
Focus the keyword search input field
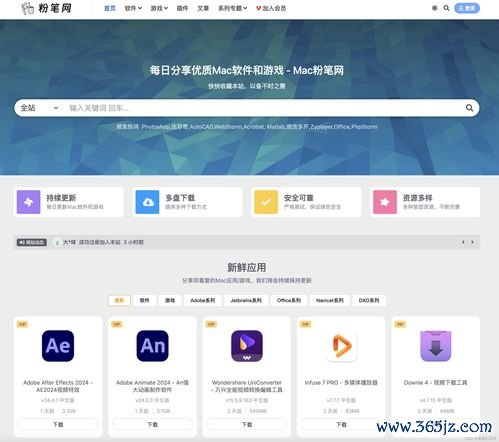click(263, 108)
